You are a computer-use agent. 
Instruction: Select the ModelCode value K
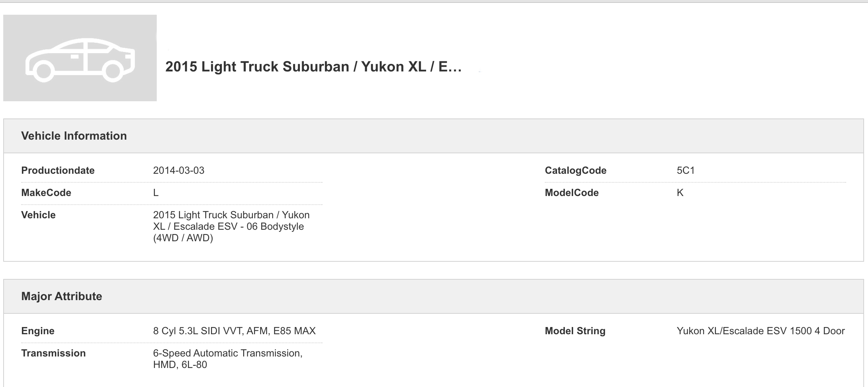(x=680, y=193)
